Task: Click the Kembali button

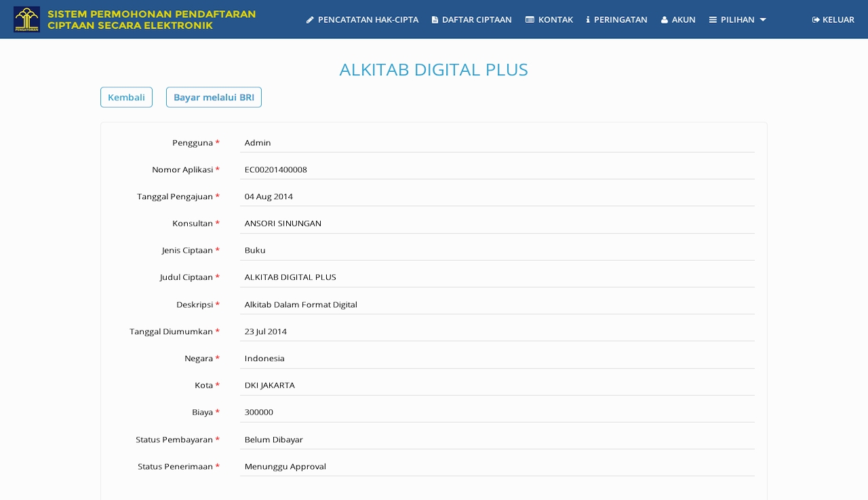Action: point(126,97)
